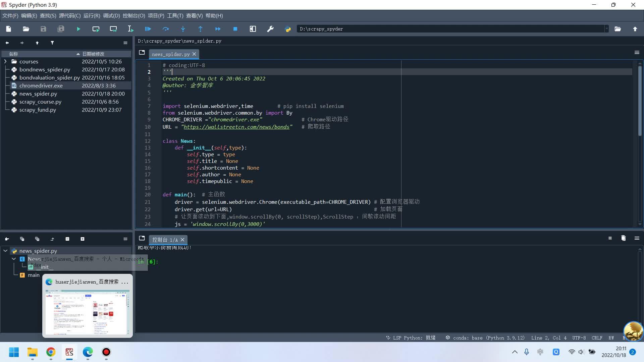Toggle filter filenames funnel icon
644x362 pixels.
tap(52, 43)
